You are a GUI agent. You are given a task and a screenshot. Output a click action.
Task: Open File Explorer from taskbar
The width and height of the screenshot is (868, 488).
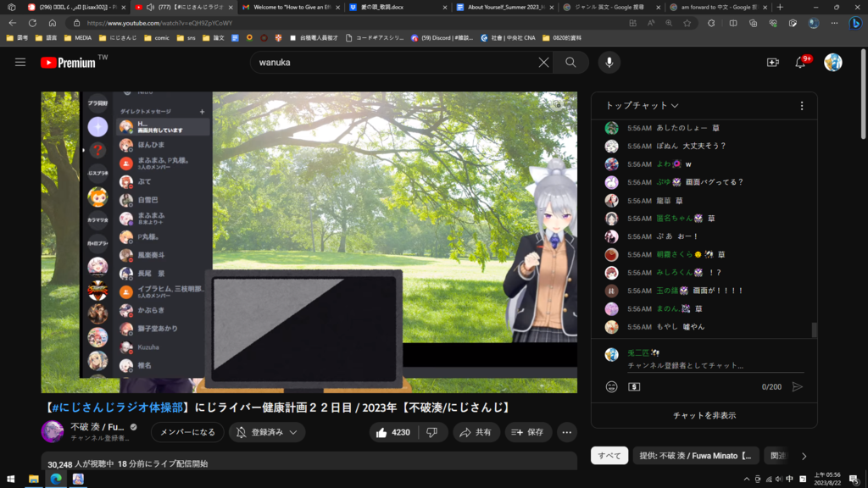pos(34,480)
